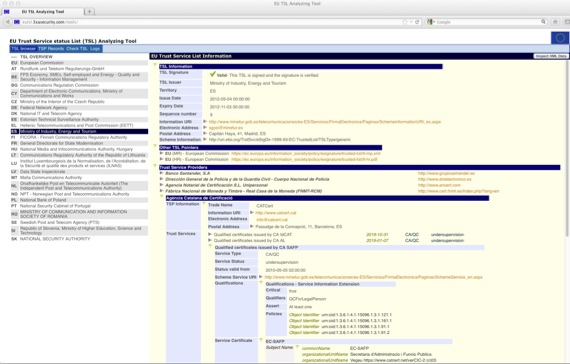The height and width of the screenshot is (364, 570).
Task: Expand the Banco Santander, S.A provider
Action: point(161,173)
